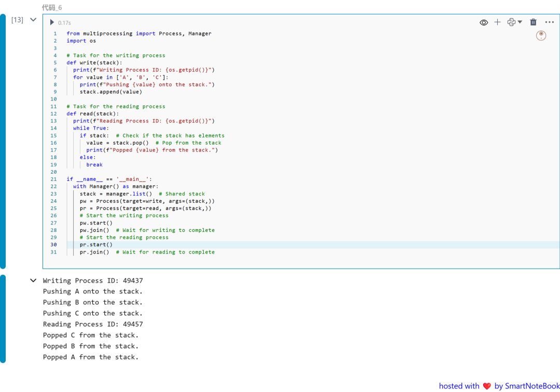The width and height of the screenshot is (560, 392).
Task: Click output 'Writing Process ID: 49437'
Action: click(x=93, y=281)
